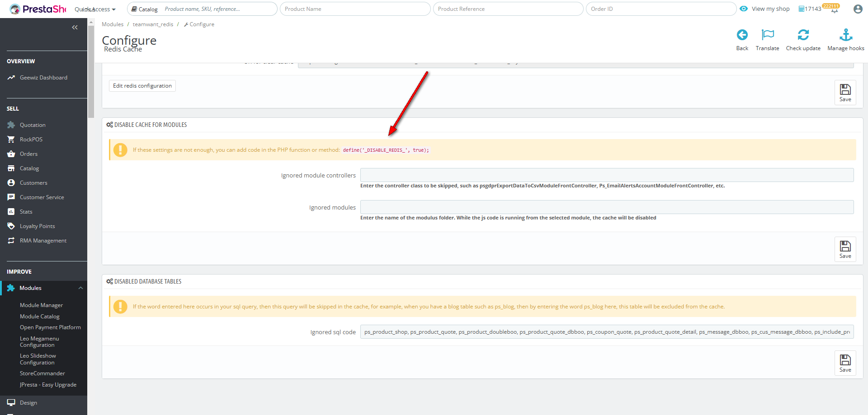Focus the Order ID search box
The width and height of the screenshot is (868, 415).
click(661, 9)
